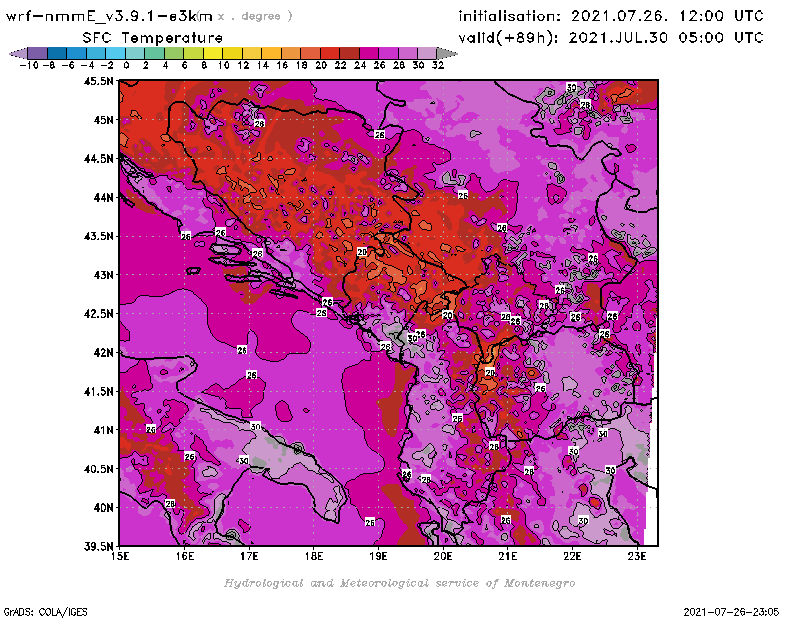The image size is (800, 618).
Task: Click the legend swatch between 26 and 28
Action: click(388, 53)
